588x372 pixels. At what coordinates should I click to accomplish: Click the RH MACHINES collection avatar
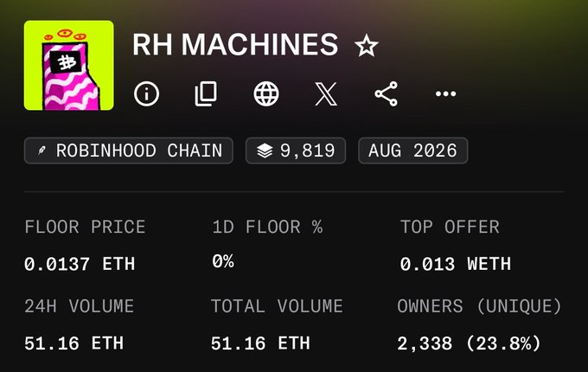(69, 65)
